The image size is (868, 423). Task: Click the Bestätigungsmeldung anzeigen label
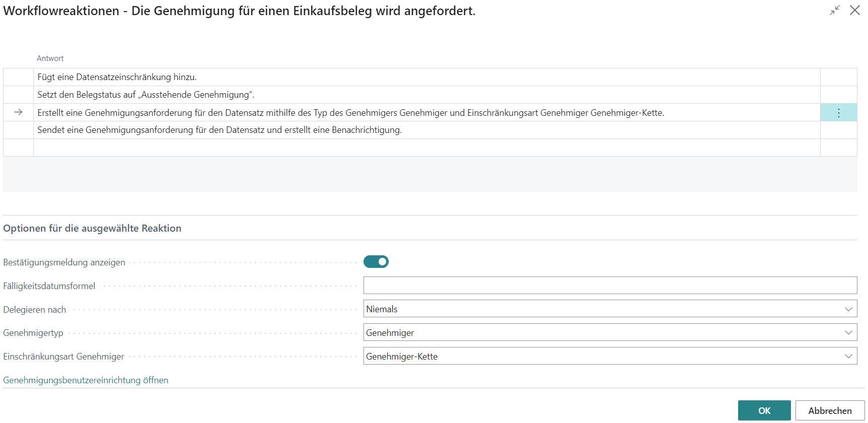[64, 262]
